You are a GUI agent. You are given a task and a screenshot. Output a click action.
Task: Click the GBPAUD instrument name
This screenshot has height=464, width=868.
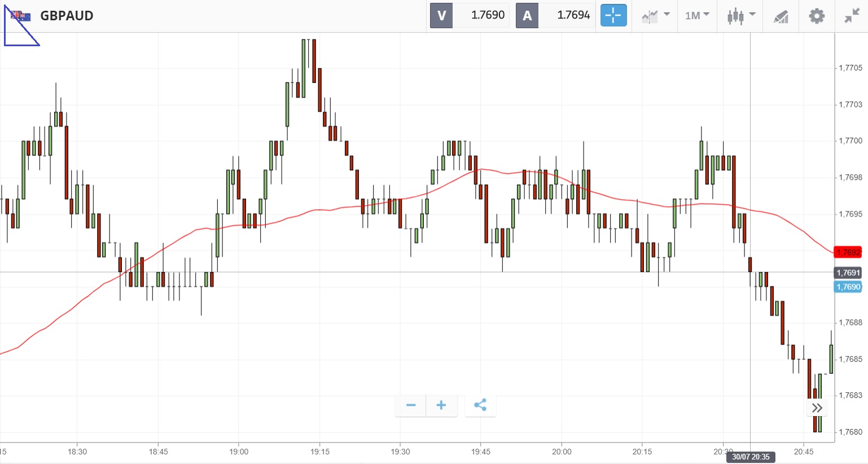pyautogui.click(x=67, y=16)
